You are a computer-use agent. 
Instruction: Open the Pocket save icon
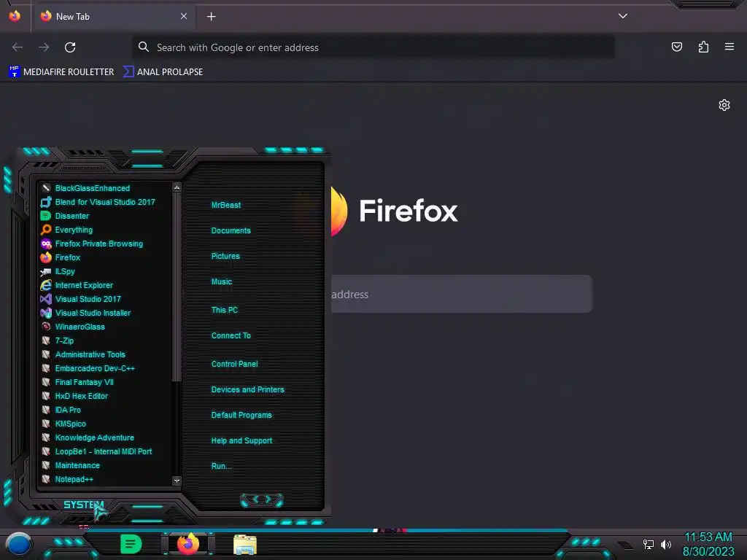(677, 47)
